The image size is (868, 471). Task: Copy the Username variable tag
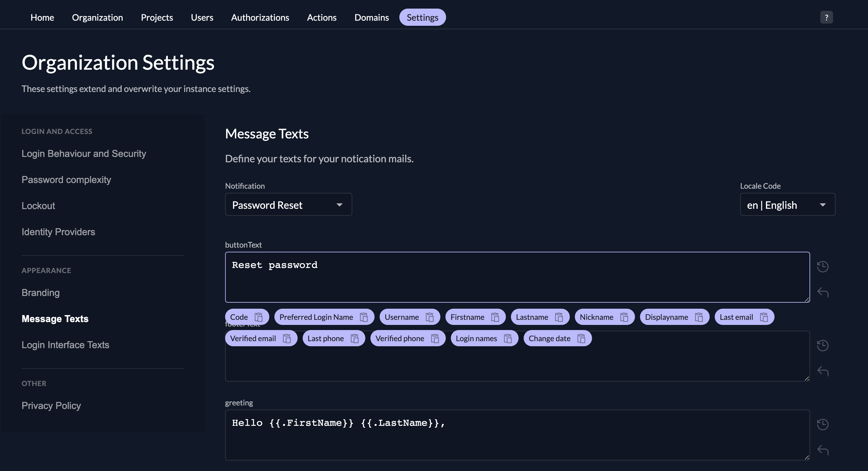[429, 317]
